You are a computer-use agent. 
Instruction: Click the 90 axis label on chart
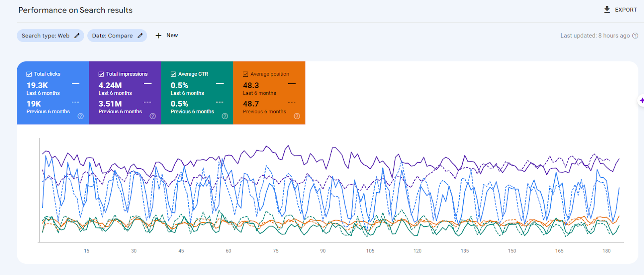pos(323,251)
